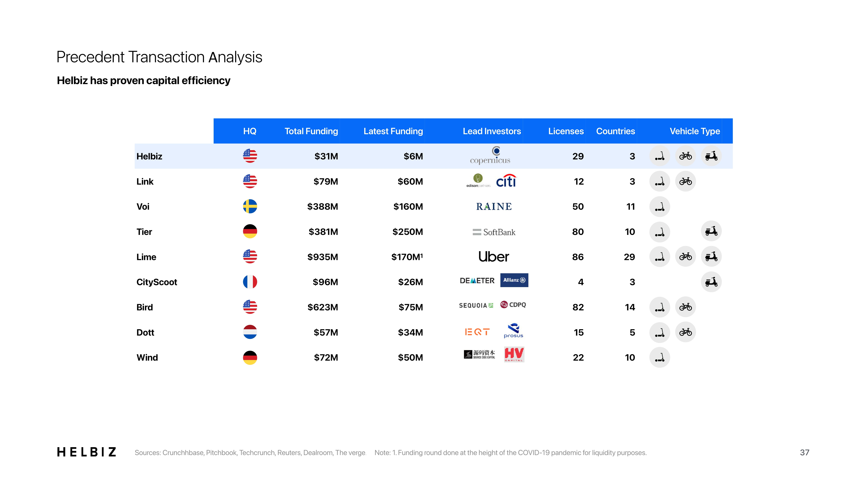This screenshot has height=488, width=868.
Task: Click the HV Capital logo in Wind row
Action: (x=514, y=354)
